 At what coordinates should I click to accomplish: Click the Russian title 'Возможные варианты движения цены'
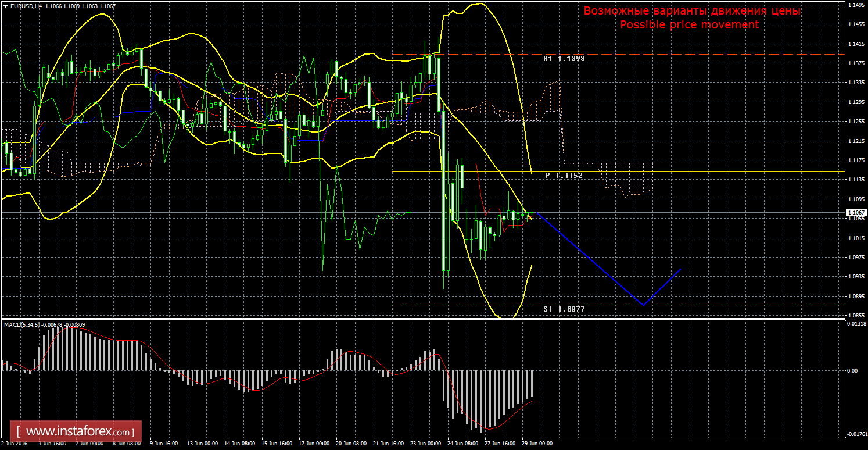(x=692, y=11)
